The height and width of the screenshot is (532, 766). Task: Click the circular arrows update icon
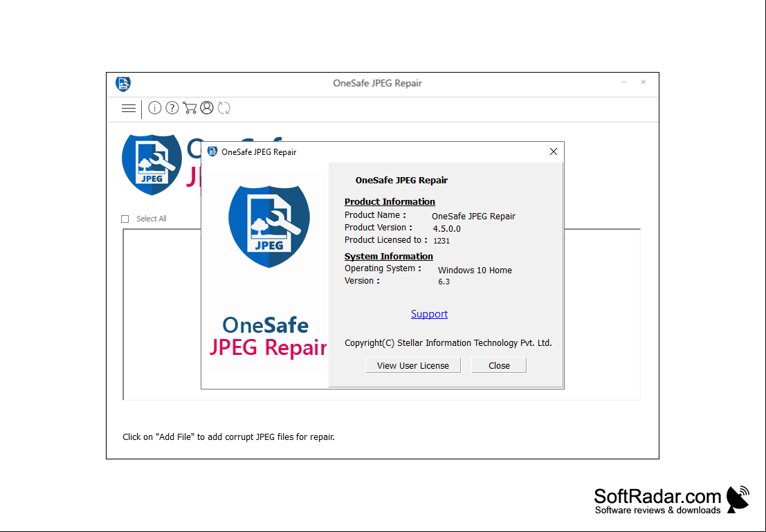[224, 108]
